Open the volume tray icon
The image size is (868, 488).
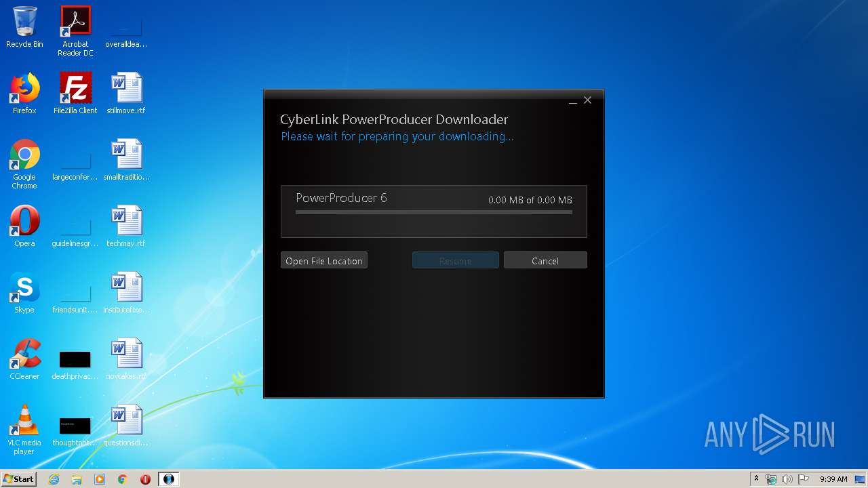tap(787, 479)
